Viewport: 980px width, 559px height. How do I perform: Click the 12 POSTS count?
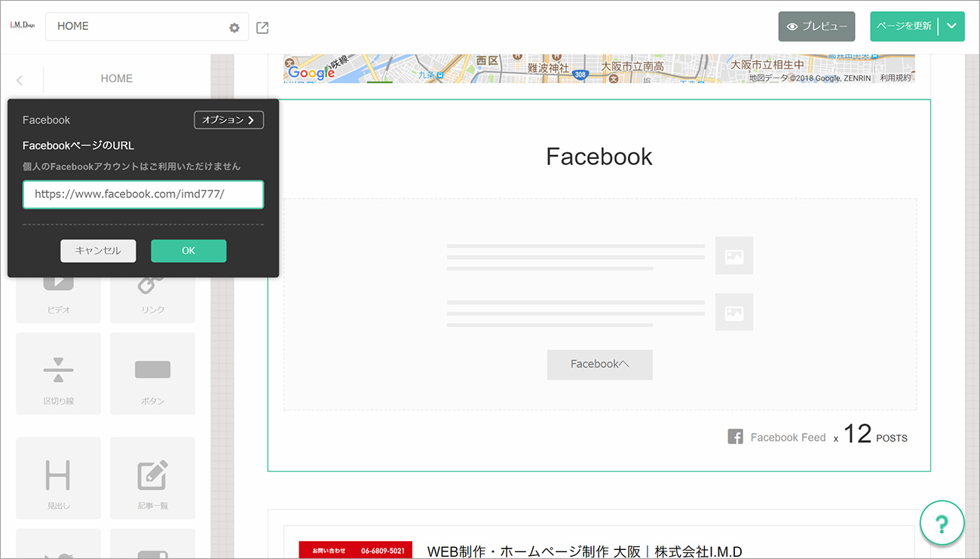[874, 435]
